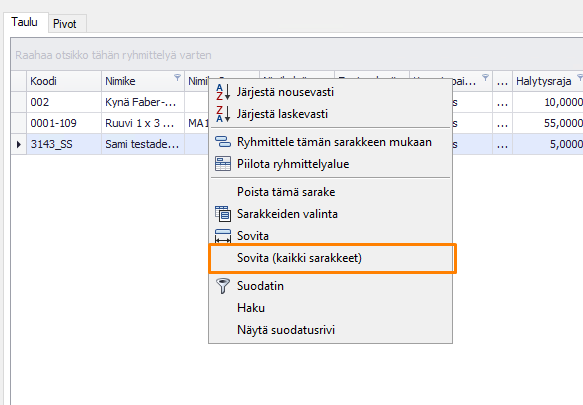The height and width of the screenshot is (405, 583).
Task: Click the ellipsis cell in 0001-109 row
Action: pyautogui.click(x=502, y=123)
